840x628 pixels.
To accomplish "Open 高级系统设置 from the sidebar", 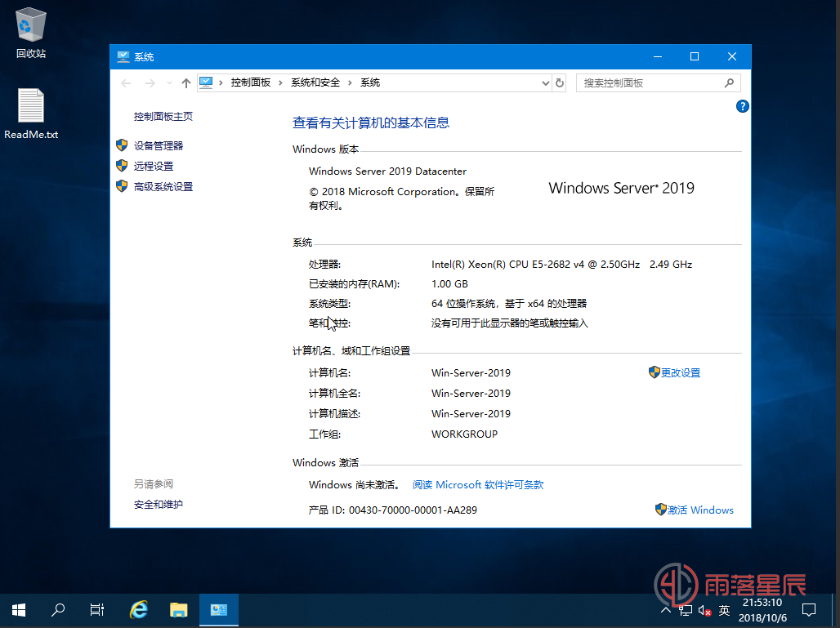I will pos(163,186).
